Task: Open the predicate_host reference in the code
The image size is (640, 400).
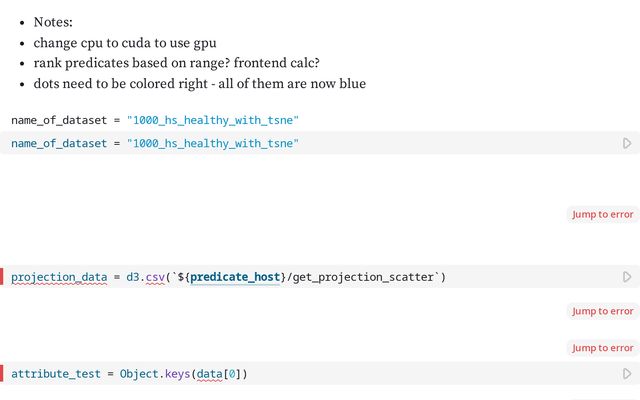Action: [x=235, y=277]
